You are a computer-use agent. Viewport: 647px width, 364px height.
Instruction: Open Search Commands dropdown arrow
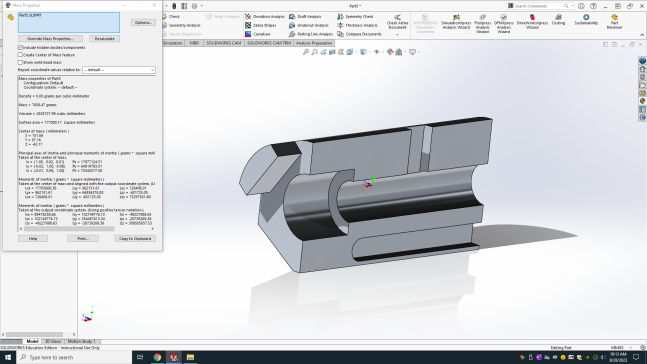(572, 6)
